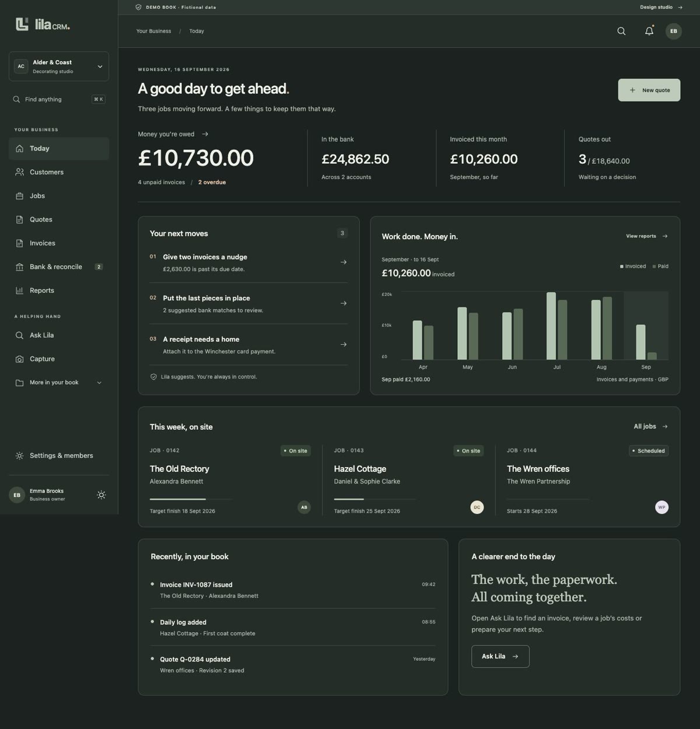Open the All jobs link
The width and height of the screenshot is (700, 729).
tap(651, 426)
